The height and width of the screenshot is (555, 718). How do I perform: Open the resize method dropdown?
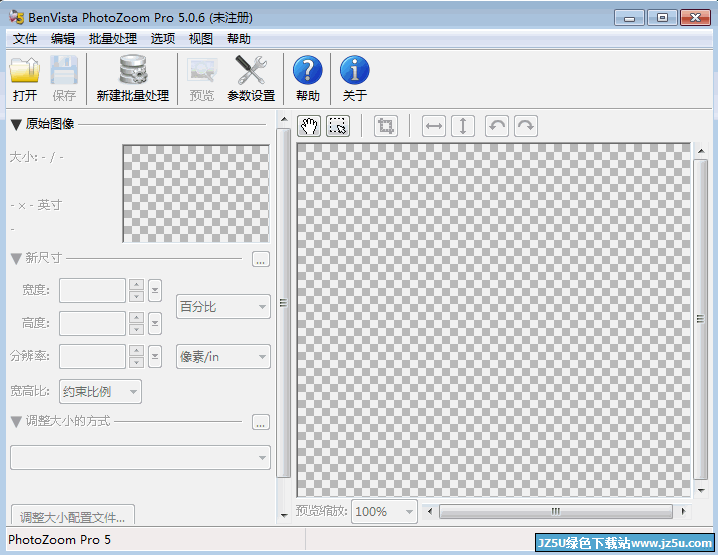point(141,457)
